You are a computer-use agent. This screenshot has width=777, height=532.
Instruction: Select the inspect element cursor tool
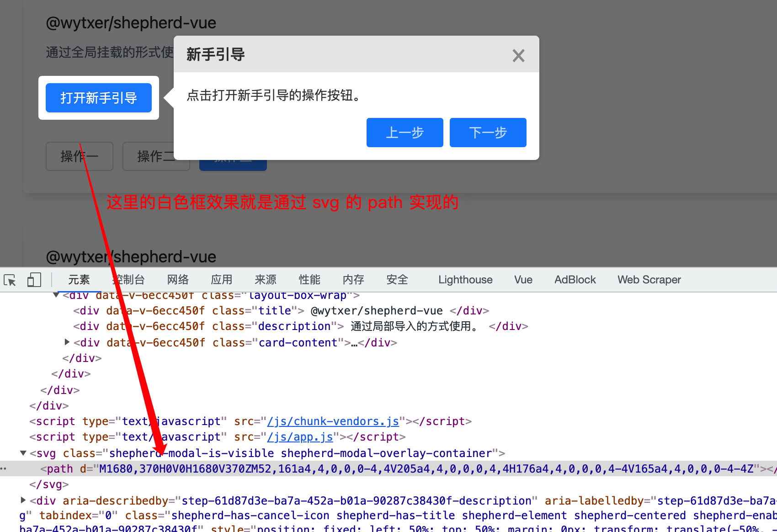pyautogui.click(x=10, y=279)
